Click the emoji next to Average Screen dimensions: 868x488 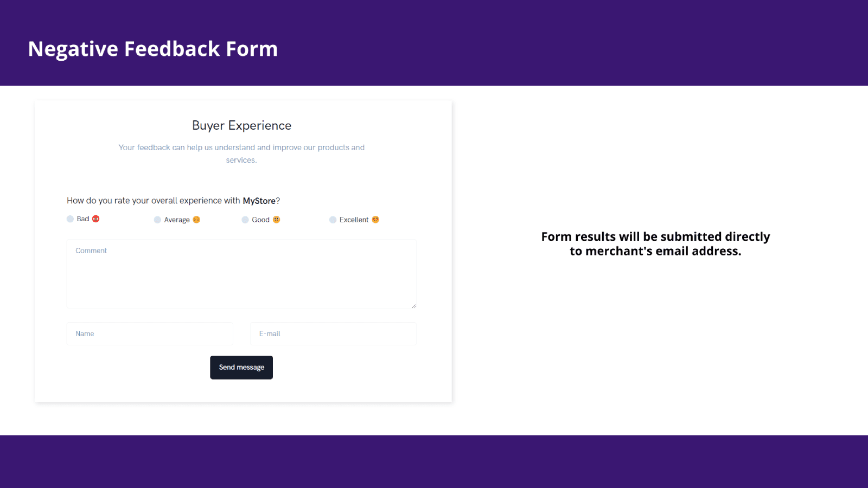click(196, 220)
